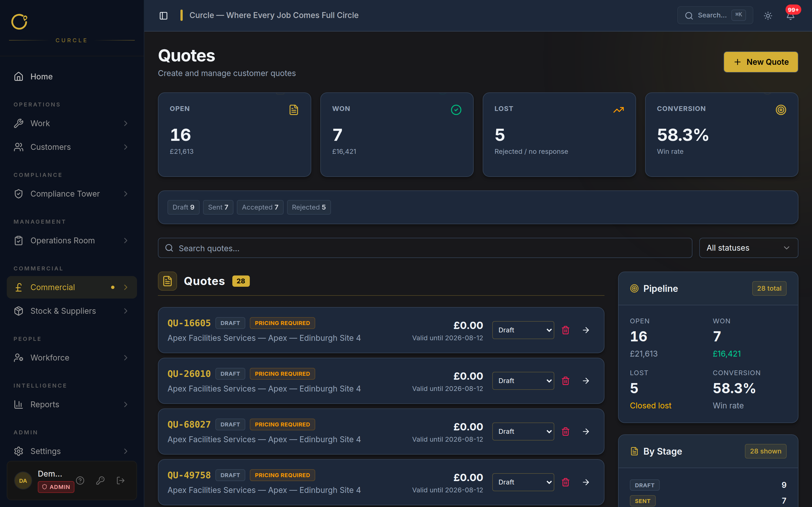Open notifications bell with 99+ badge
812x507 pixels.
pyautogui.click(x=790, y=16)
